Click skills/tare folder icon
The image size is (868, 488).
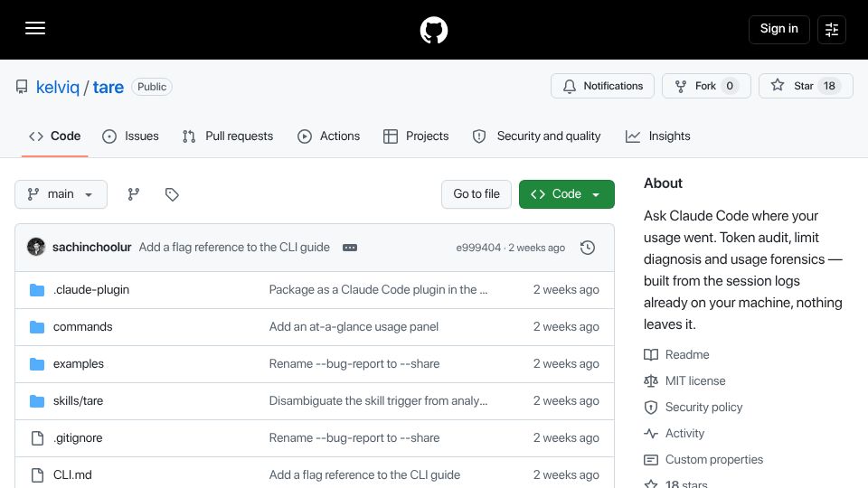coord(37,401)
